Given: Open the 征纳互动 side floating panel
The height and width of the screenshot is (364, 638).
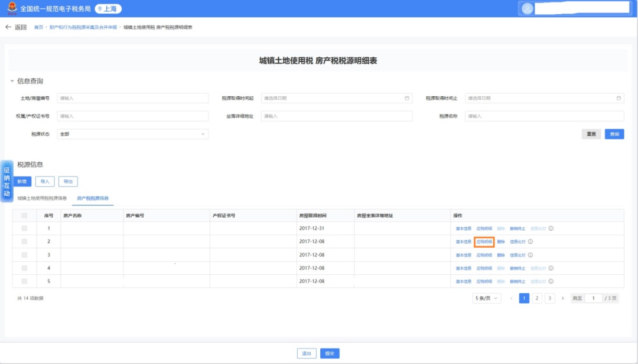Looking at the screenshot, I should 6,181.
